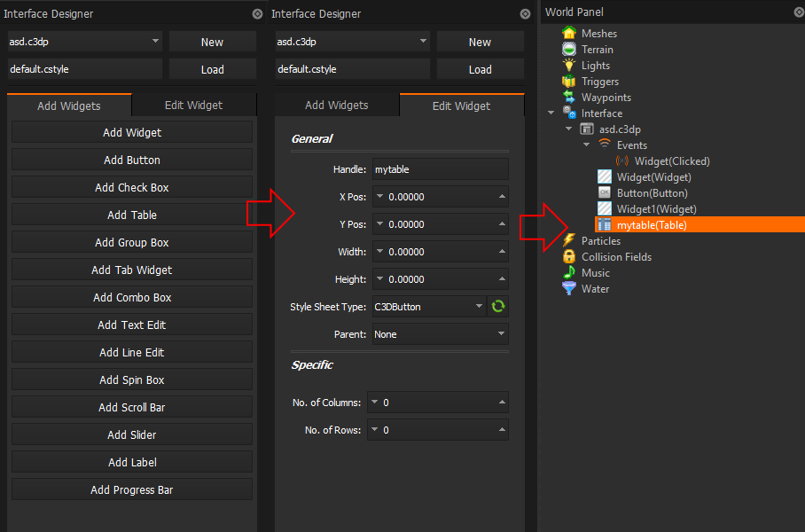Click the Add Widget button

coord(132,132)
